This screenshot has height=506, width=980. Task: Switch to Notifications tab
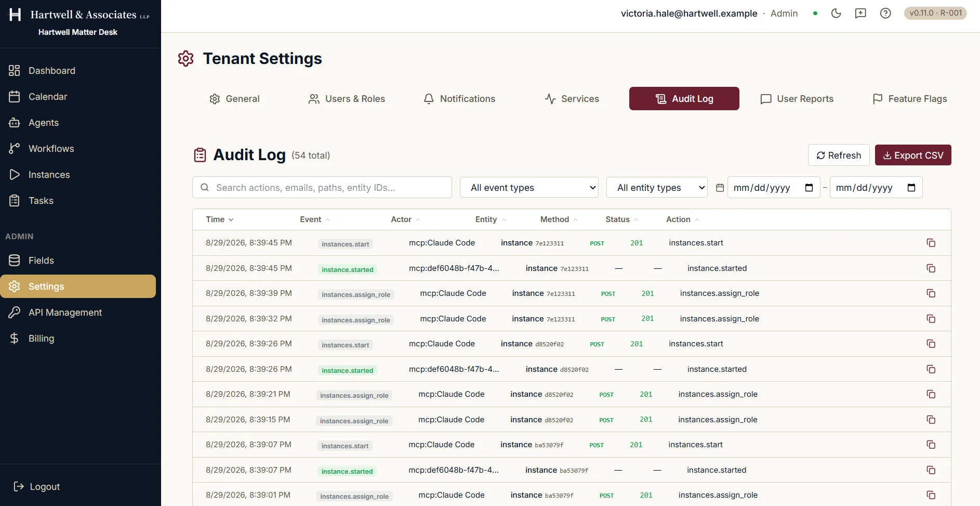(x=459, y=99)
